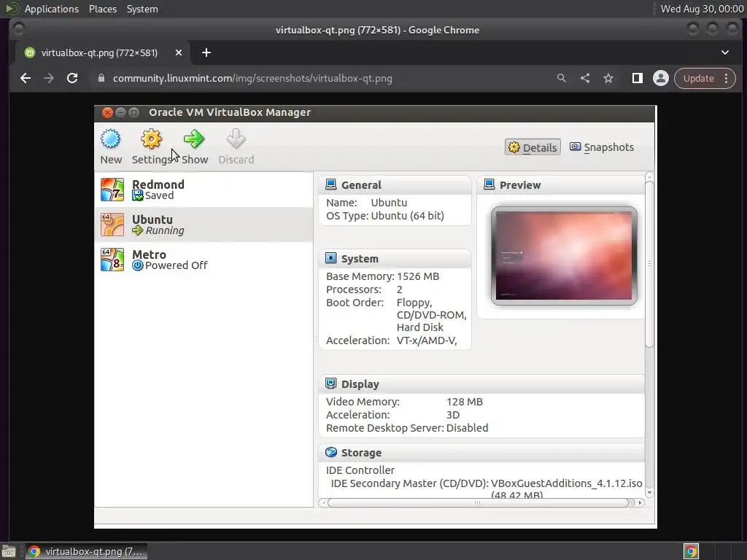Select the Ubuntu virtual machine entry
This screenshot has width=747, height=560.
pos(204,225)
